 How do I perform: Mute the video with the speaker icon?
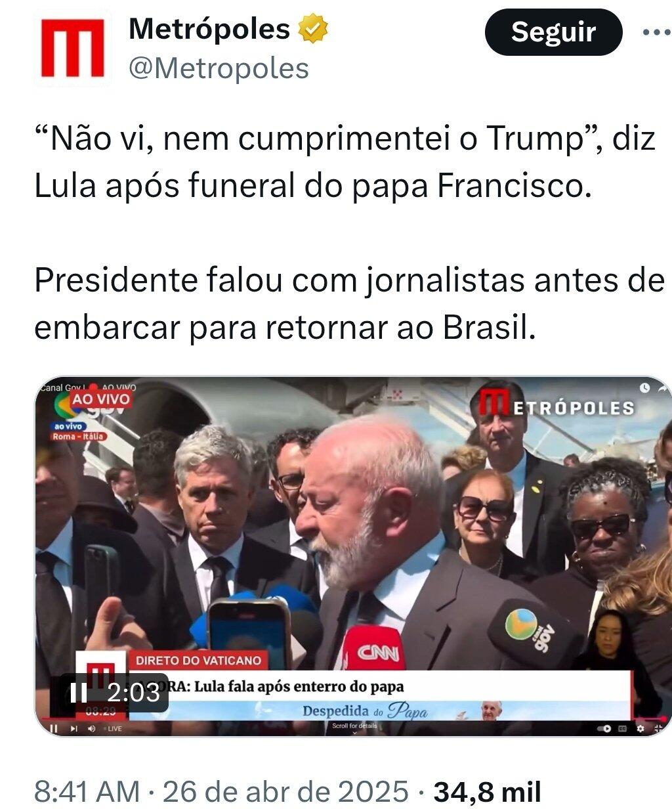point(91,728)
